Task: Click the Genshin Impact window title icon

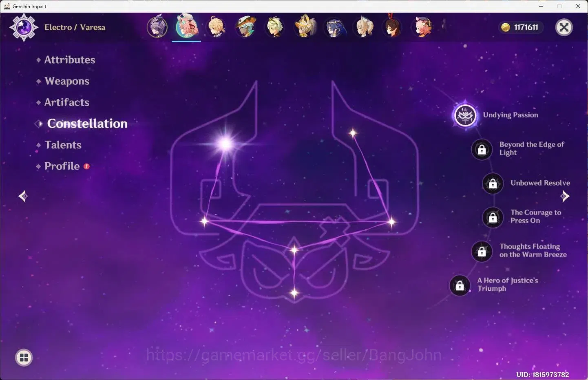Action: click(x=7, y=6)
